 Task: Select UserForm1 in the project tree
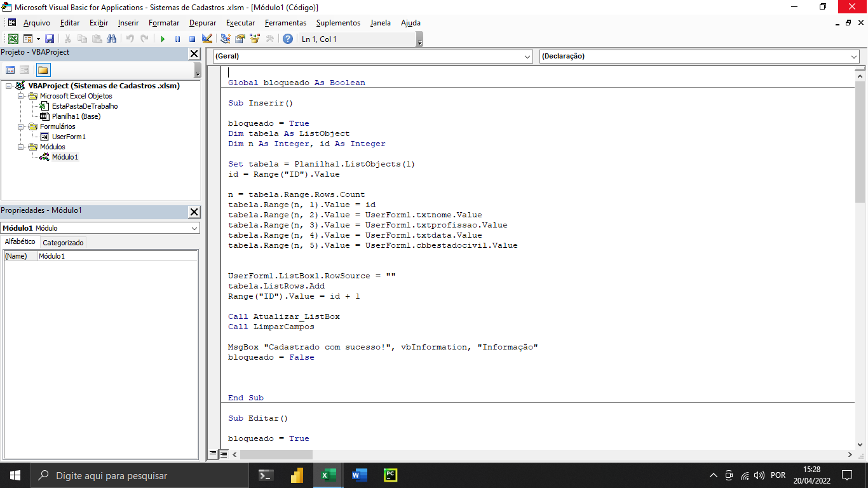[x=70, y=137]
